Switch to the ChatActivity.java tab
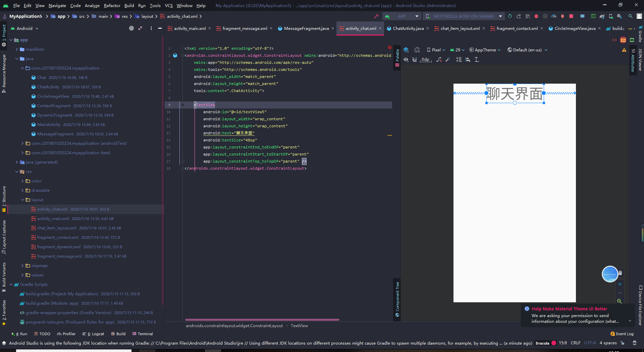 [408, 28]
